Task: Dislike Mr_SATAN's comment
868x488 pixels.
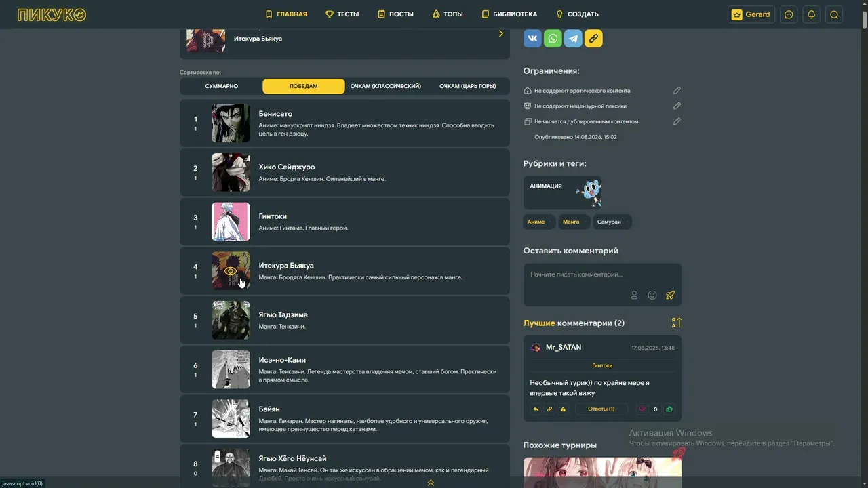Action: 642,409
